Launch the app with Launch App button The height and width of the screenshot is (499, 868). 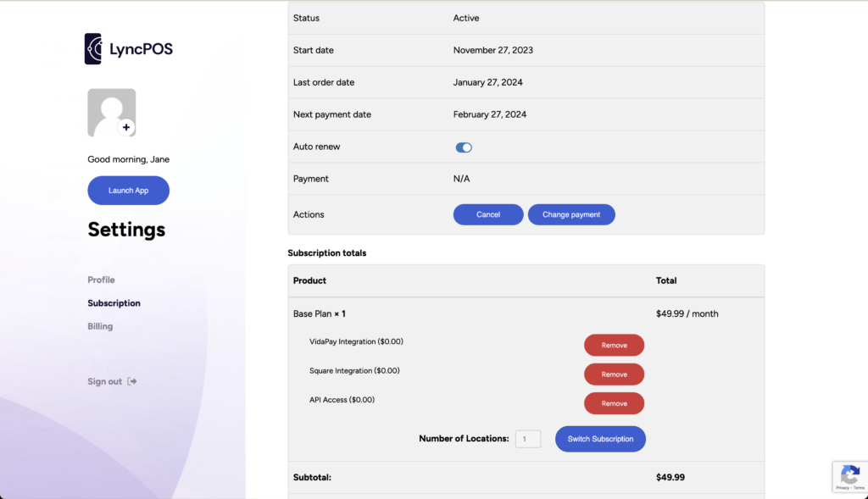tap(129, 191)
